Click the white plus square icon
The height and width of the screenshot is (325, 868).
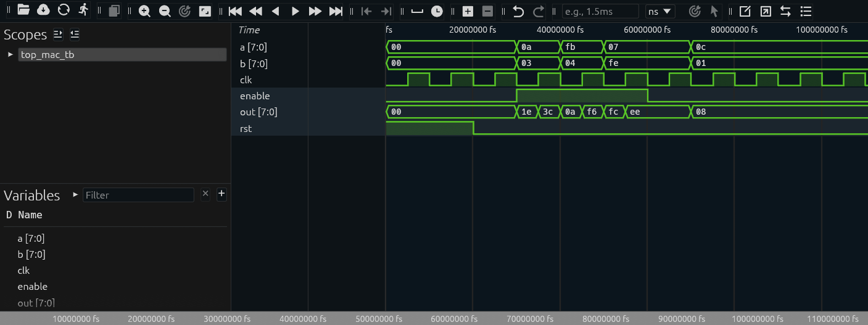coord(468,11)
